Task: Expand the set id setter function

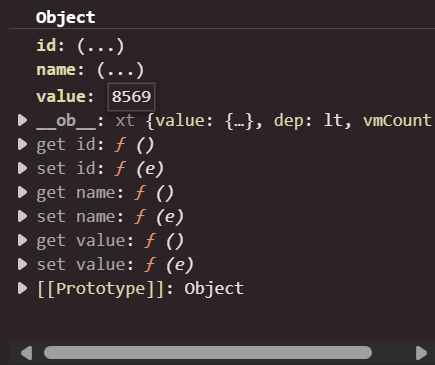Action: (22, 168)
